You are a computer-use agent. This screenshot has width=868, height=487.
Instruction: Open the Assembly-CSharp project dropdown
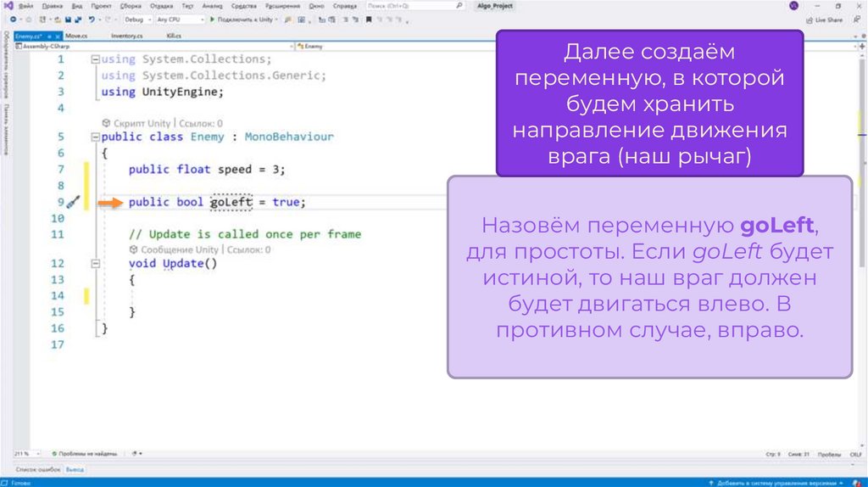pos(154,47)
